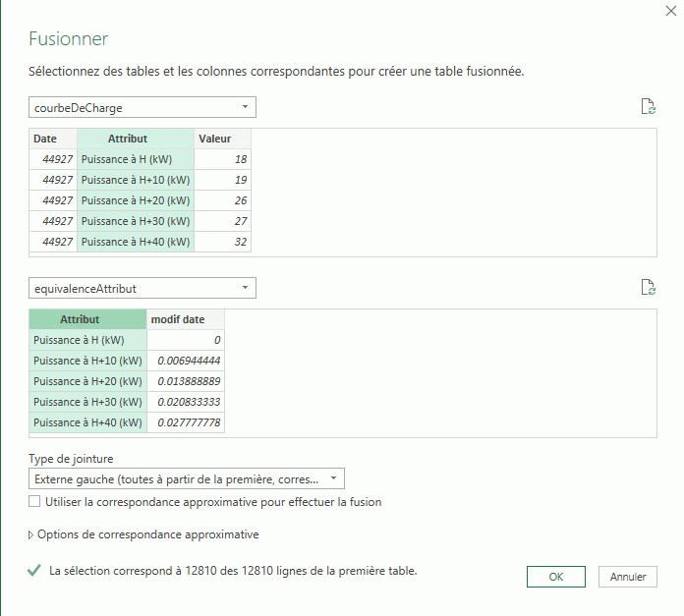
Task: Click the Annuler button
Action: tap(628, 577)
